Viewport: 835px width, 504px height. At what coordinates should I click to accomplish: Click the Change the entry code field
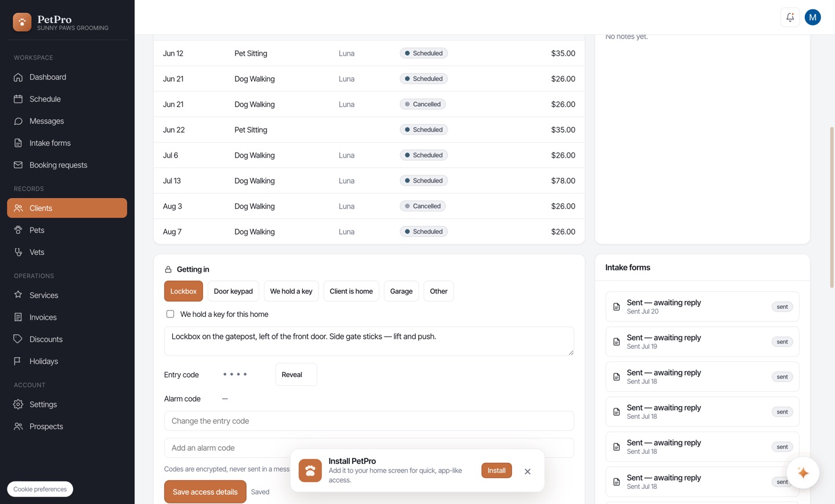[x=369, y=421]
